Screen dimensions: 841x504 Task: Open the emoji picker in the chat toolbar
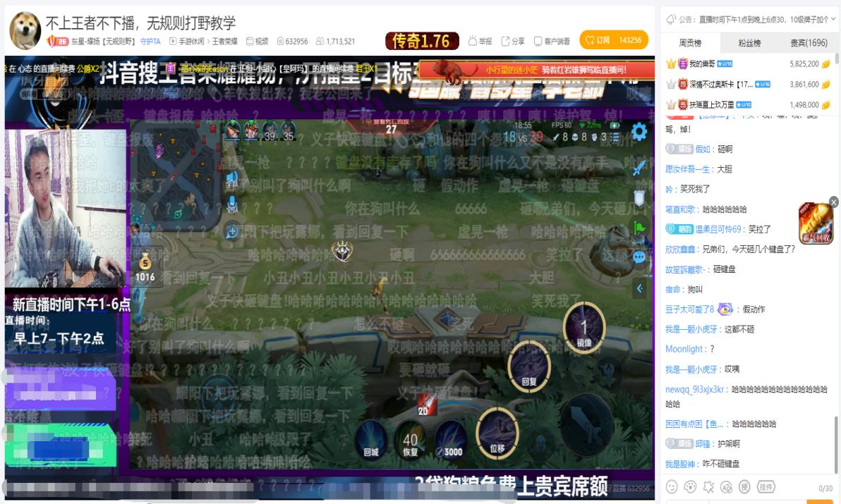pos(671,486)
